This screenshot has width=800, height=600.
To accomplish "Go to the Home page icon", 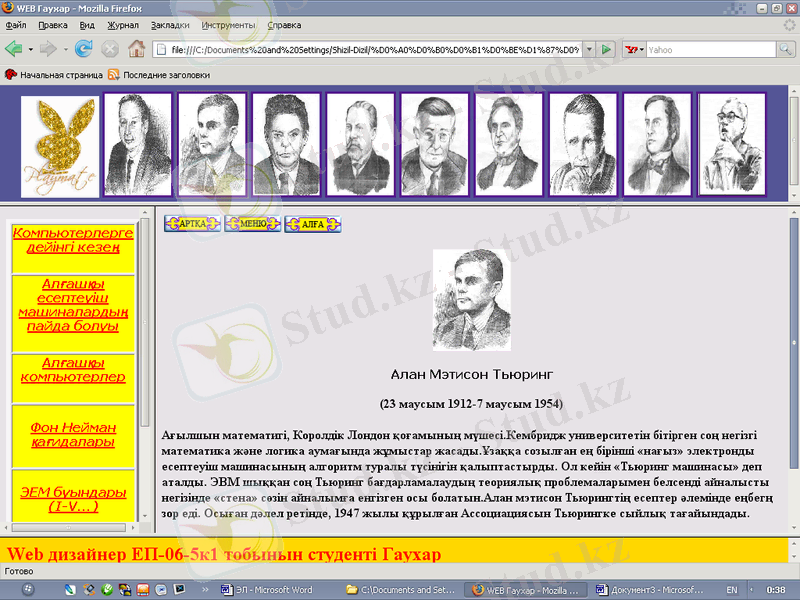I will tap(136, 49).
